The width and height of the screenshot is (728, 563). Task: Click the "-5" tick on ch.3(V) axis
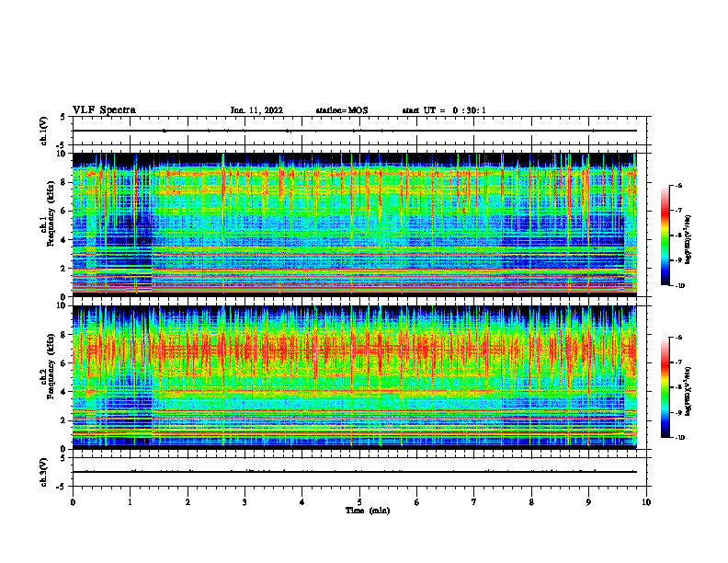coord(62,487)
